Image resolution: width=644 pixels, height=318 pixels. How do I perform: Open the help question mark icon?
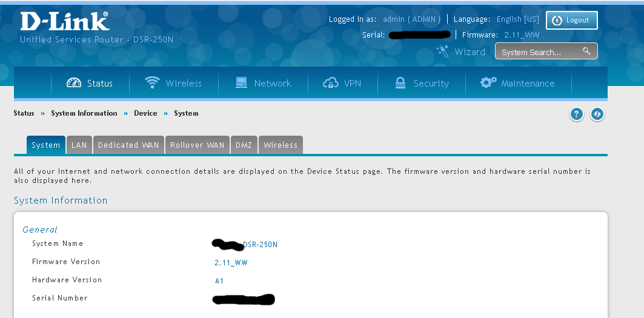576,114
